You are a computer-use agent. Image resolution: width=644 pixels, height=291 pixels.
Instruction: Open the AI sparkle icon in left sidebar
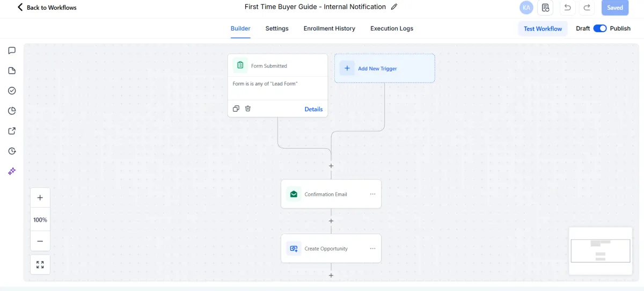12,171
